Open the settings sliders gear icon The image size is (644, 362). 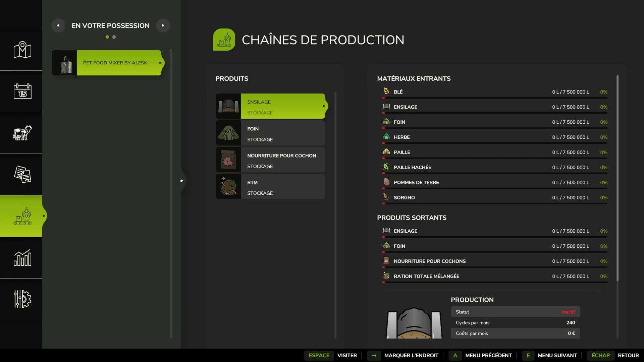(x=22, y=299)
